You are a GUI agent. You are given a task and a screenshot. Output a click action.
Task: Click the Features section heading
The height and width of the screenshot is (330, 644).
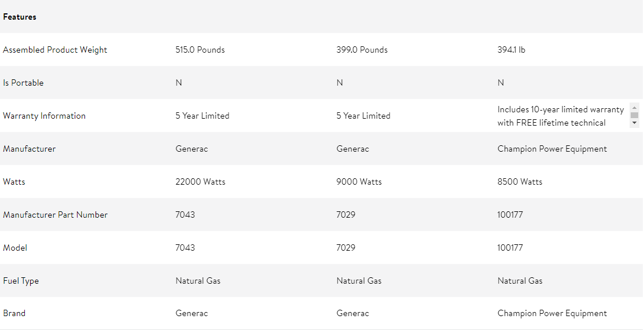pyautogui.click(x=19, y=17)
